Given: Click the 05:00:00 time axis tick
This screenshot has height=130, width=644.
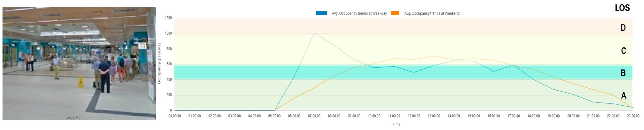Looking at the screenshot, I should click(x=274, y=116).
